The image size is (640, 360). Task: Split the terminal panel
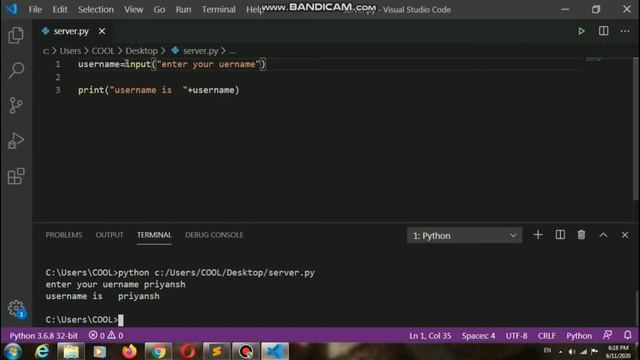coord(560,235)
